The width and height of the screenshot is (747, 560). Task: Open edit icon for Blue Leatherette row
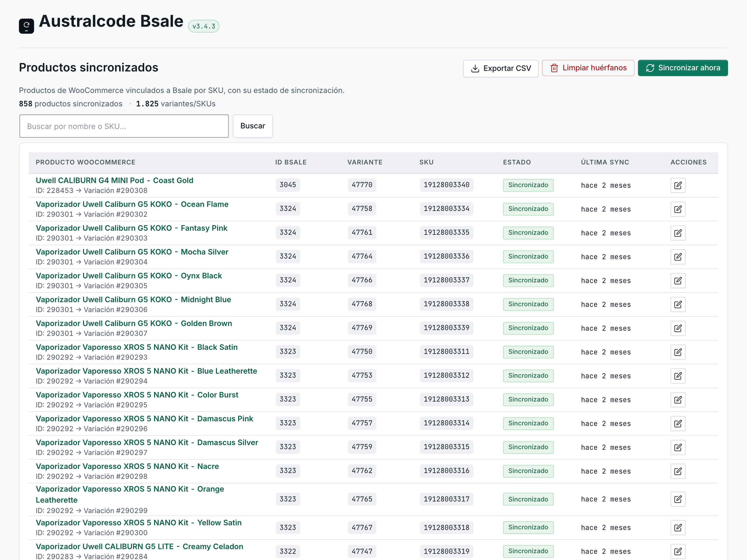tap(678, 376)
